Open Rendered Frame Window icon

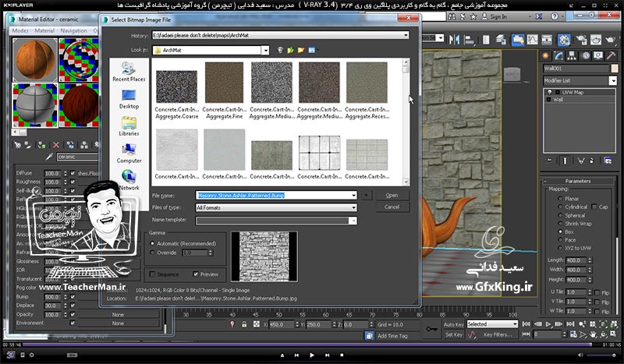tap(596, 40)
